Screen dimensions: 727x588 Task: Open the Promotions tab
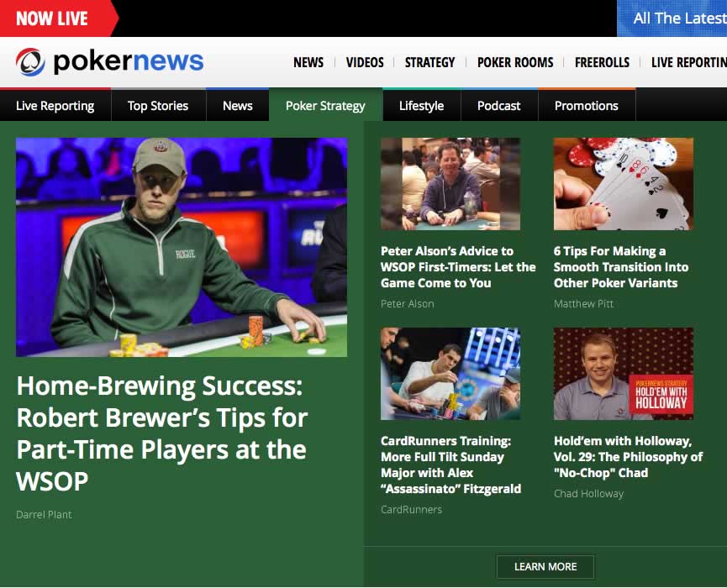587,105
